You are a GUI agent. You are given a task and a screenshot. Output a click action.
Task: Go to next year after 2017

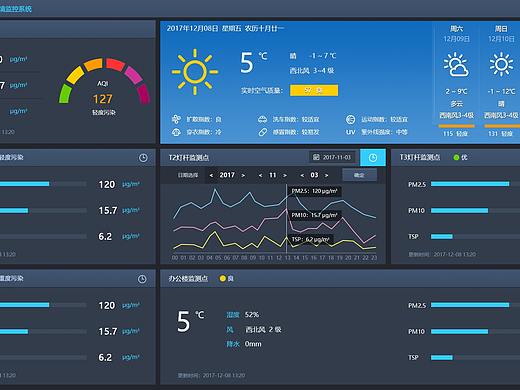243,175
